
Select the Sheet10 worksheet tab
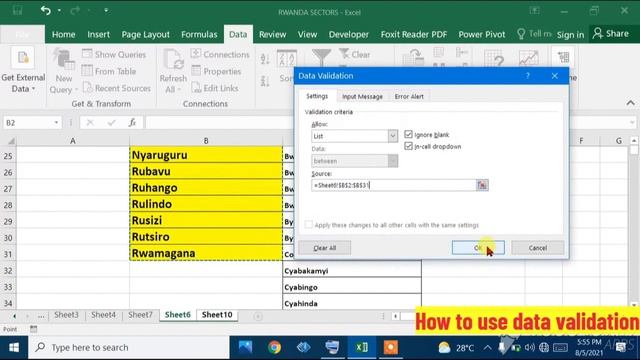(x=217, y=315)
